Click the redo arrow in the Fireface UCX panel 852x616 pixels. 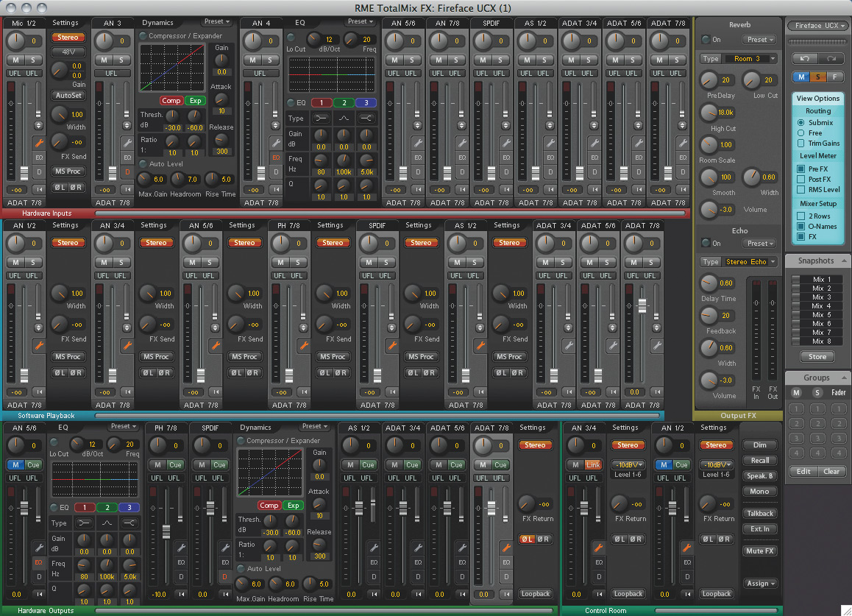point(830,57)
